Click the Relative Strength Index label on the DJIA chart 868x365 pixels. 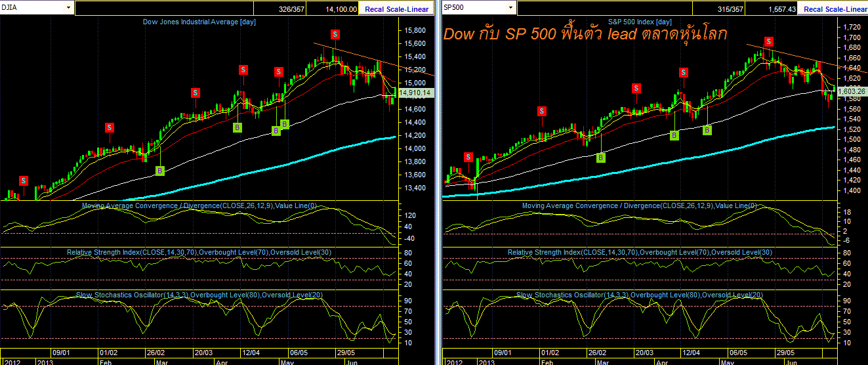[199, 252]
